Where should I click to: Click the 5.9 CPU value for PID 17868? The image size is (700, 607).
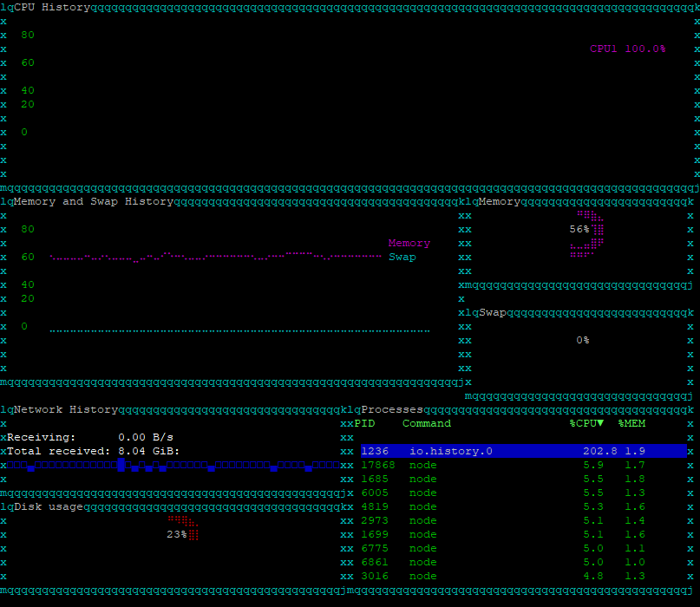click(x=593, y=465)
